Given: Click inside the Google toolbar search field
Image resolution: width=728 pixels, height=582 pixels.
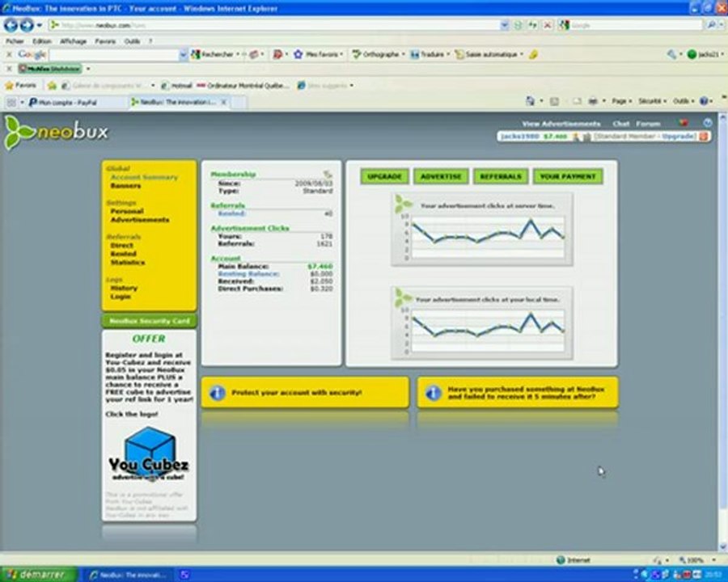Looking at the screenshot, I should 114,55.
